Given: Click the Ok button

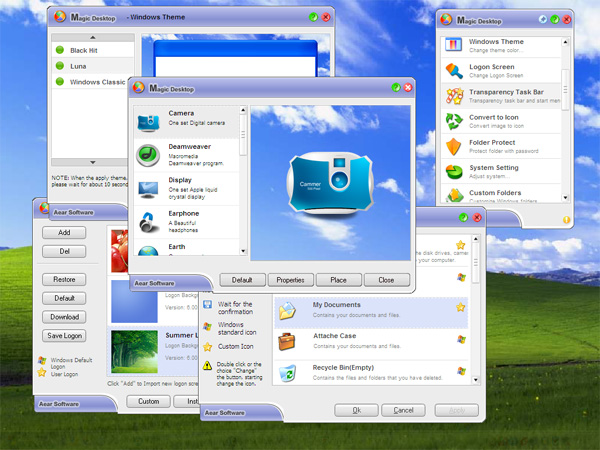Looking at the screenshot, I should pos(357,410).
